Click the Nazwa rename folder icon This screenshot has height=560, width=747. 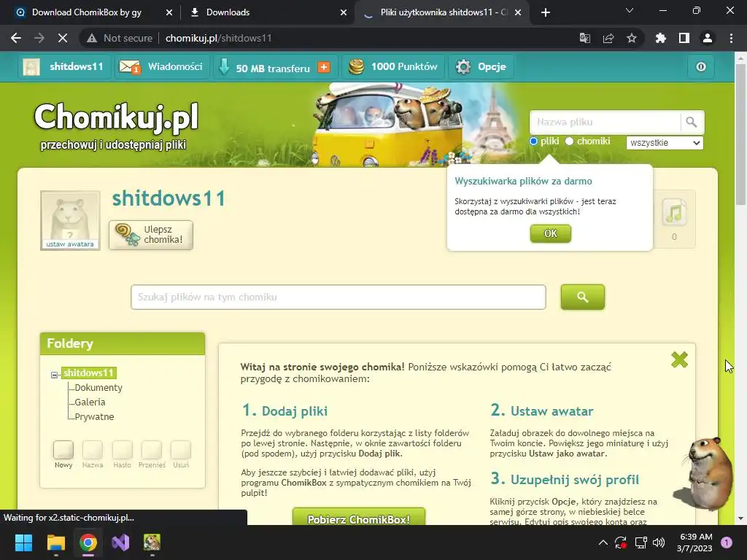point(93,450)
